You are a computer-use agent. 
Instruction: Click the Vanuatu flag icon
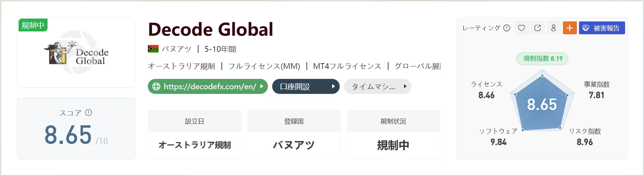coord(153,49)
